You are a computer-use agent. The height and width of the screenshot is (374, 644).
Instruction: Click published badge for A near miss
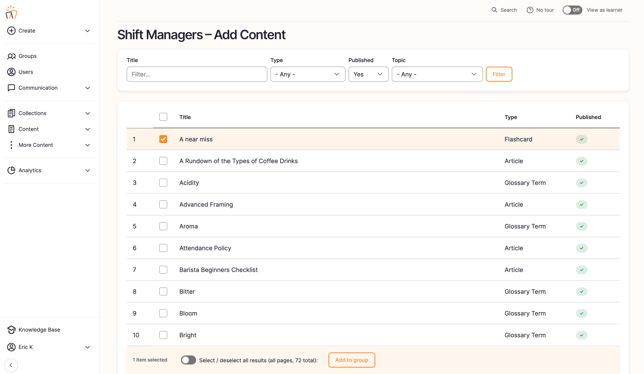(581, 139)
